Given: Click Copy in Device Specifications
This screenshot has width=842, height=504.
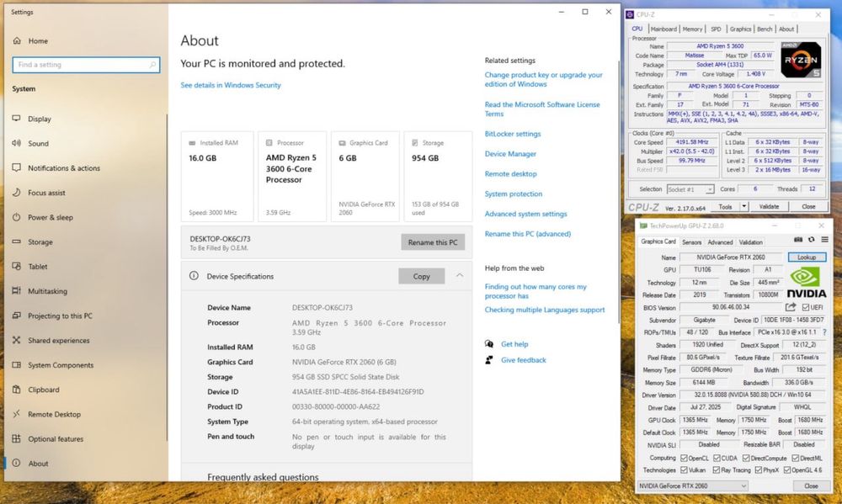Looking at the screenshot, I should click(x=422, y=277).
